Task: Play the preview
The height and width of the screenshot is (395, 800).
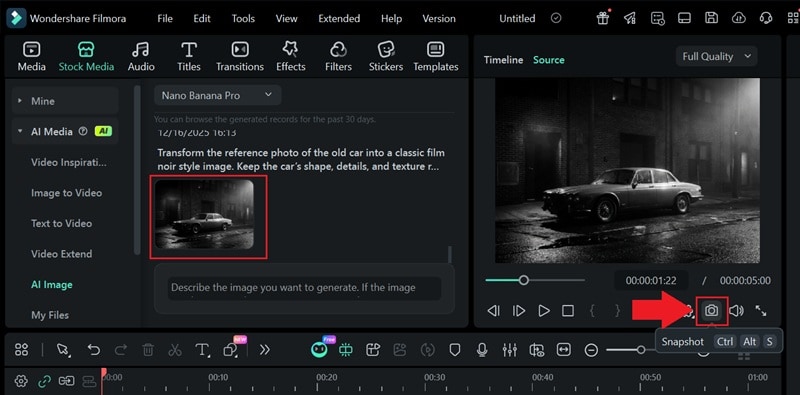Action: 544,310
